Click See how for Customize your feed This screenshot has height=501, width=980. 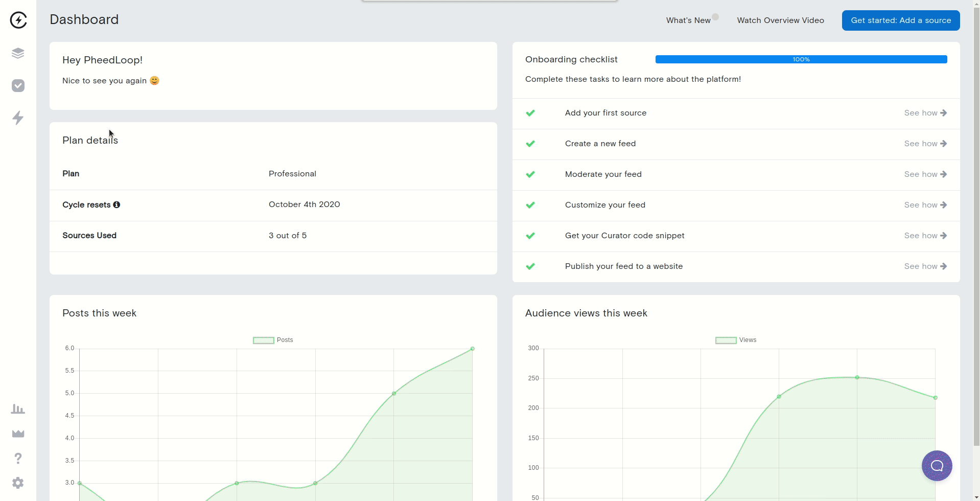[925, 205]
